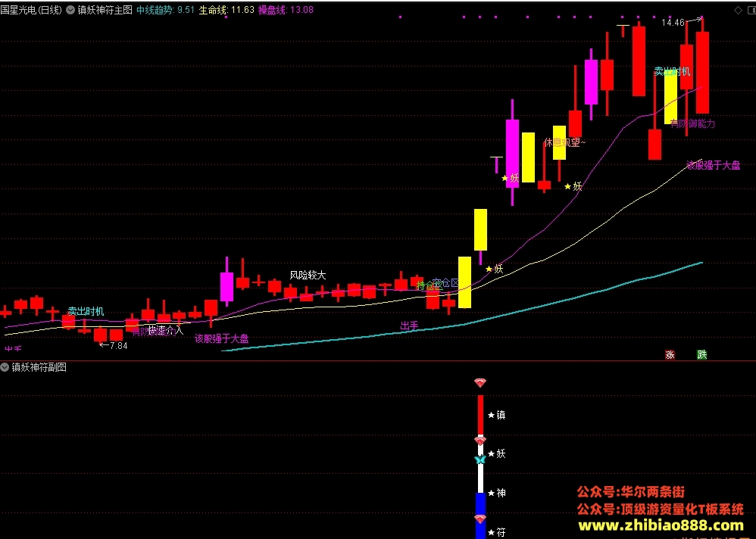Click the 休息观望~ annotation

tap(564, 142)
